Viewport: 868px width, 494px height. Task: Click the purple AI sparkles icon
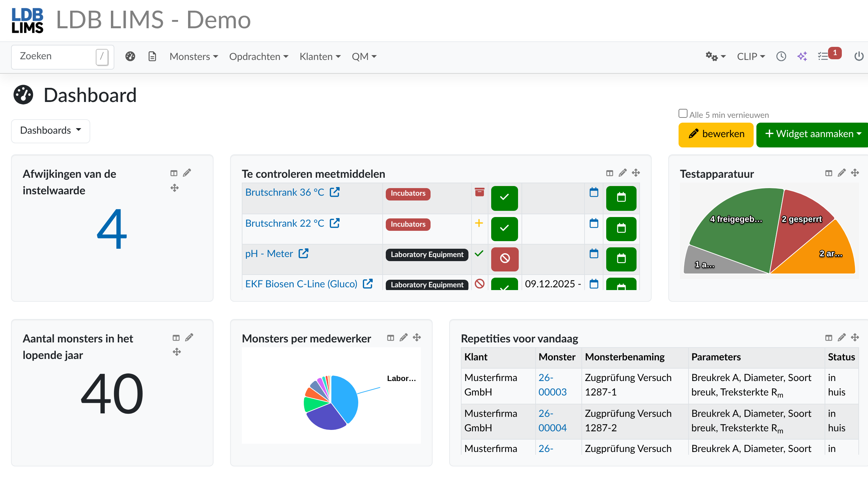tap(802, 56)
